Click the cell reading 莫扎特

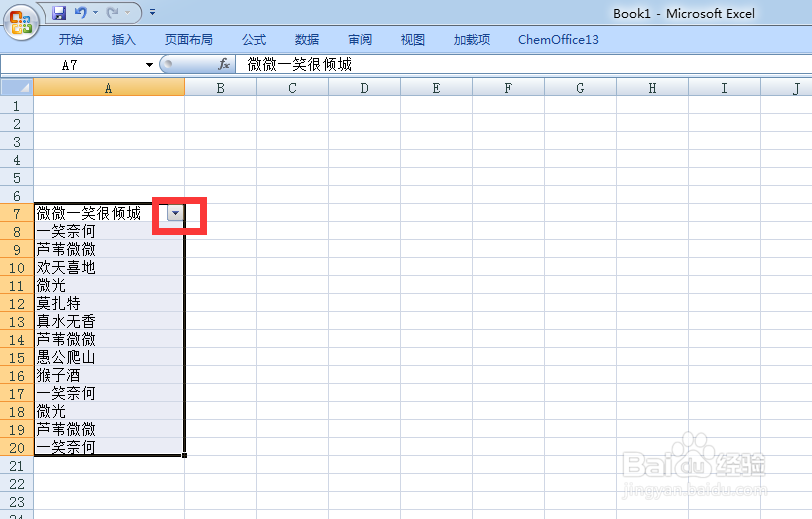pyautogui.click(x=109, y=303)
